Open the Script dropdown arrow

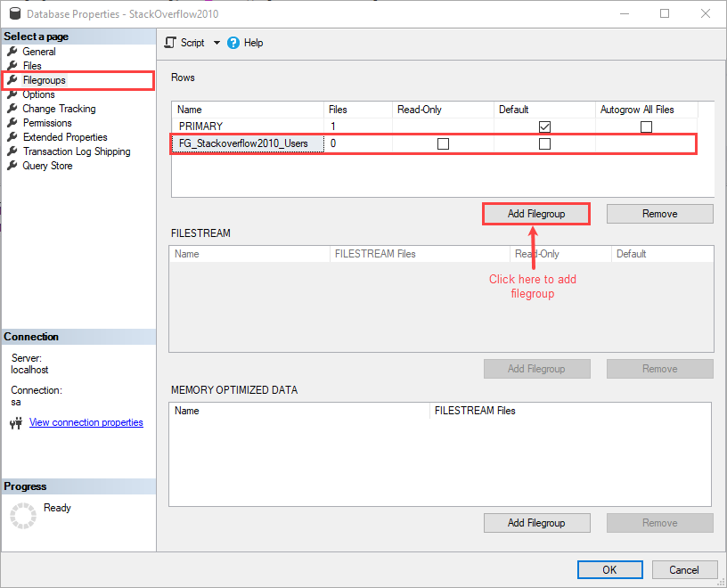[x=216, y=43]
